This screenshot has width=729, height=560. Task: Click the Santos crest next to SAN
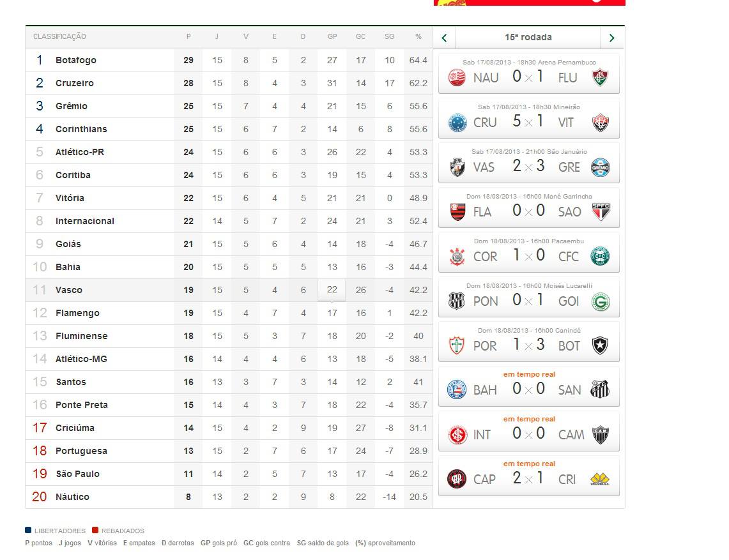pos(600,390)
